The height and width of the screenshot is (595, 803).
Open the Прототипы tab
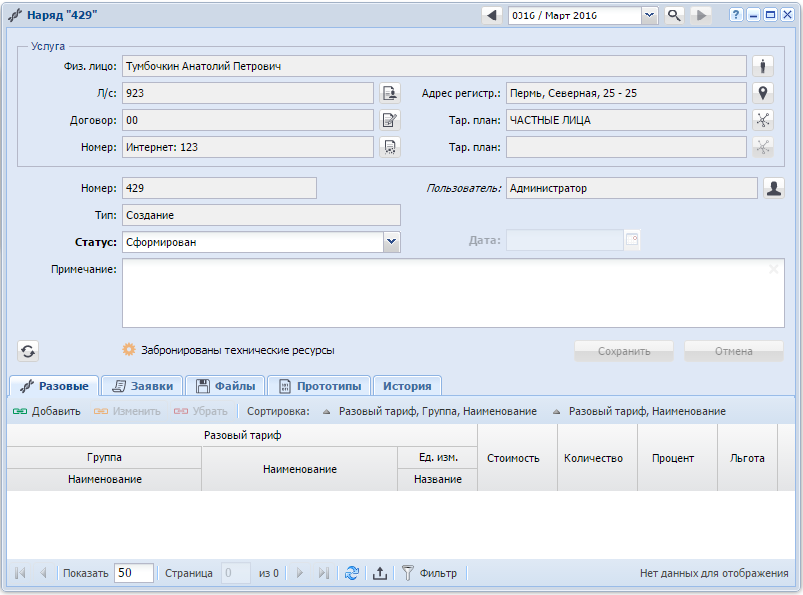click(x=320, y=386)
